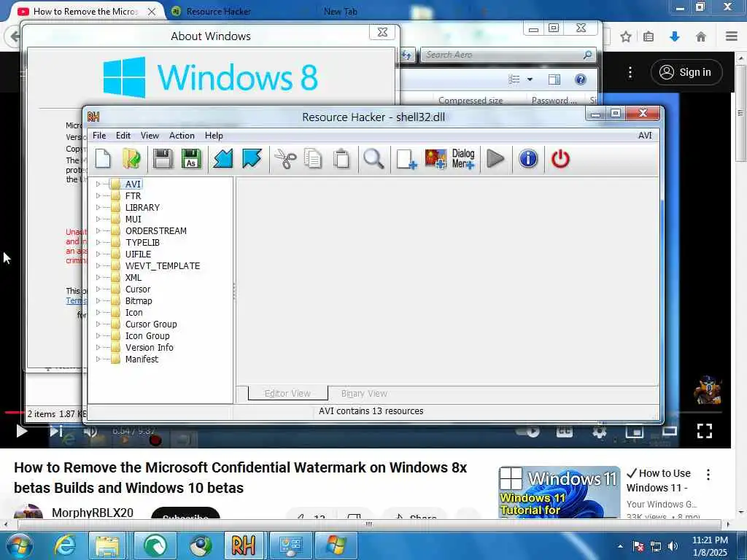Open browser downloads arrow icon
The height and width of the screenshot is (560, 747).
click(675, 36)
